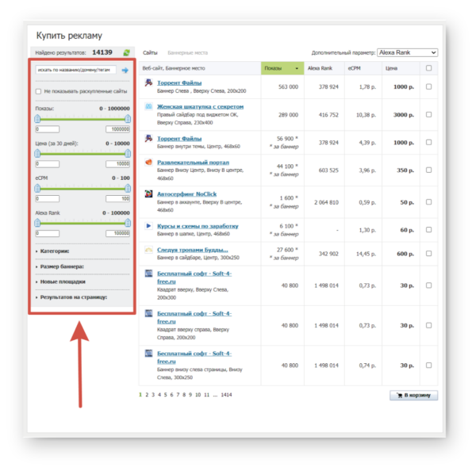Open the Alexa Rank additional parameter dropdown
The image size is (476, 471).
click(407, 52)
